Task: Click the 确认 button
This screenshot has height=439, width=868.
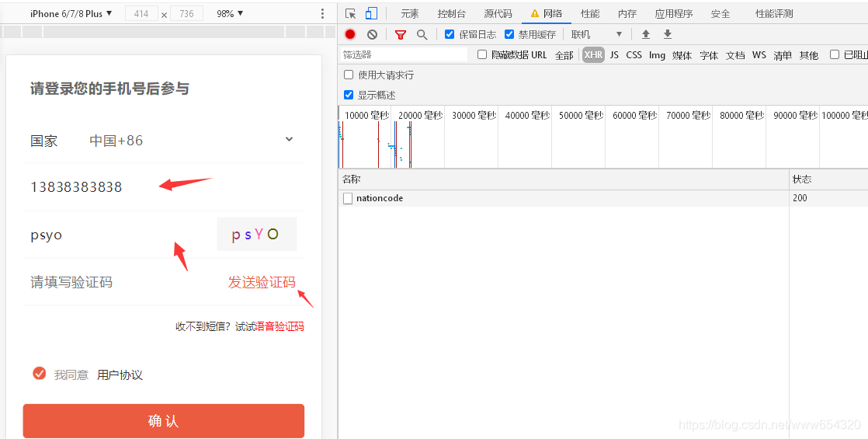Action: pyautogui.click(x=164, y=421)
